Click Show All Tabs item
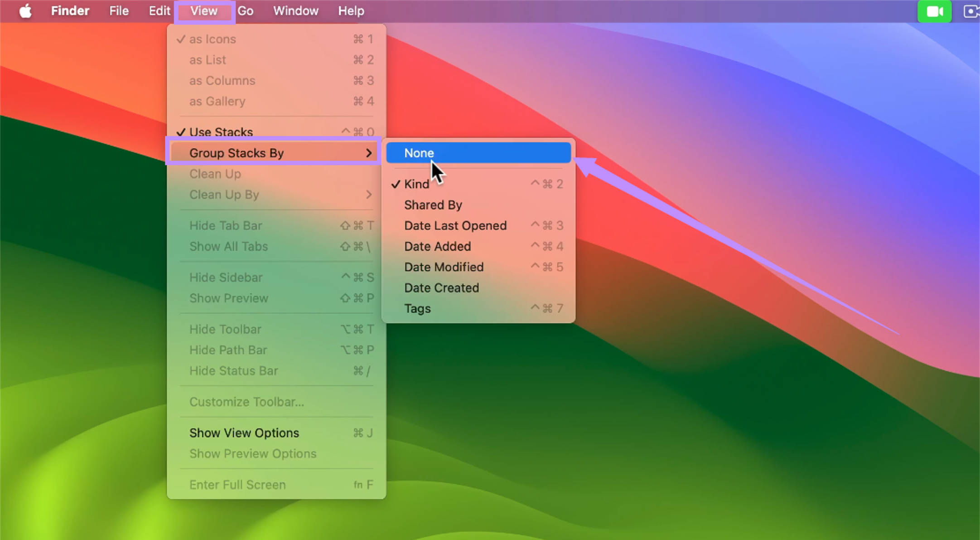This screenshot has height=540, width=980. [x=276, y=246]
